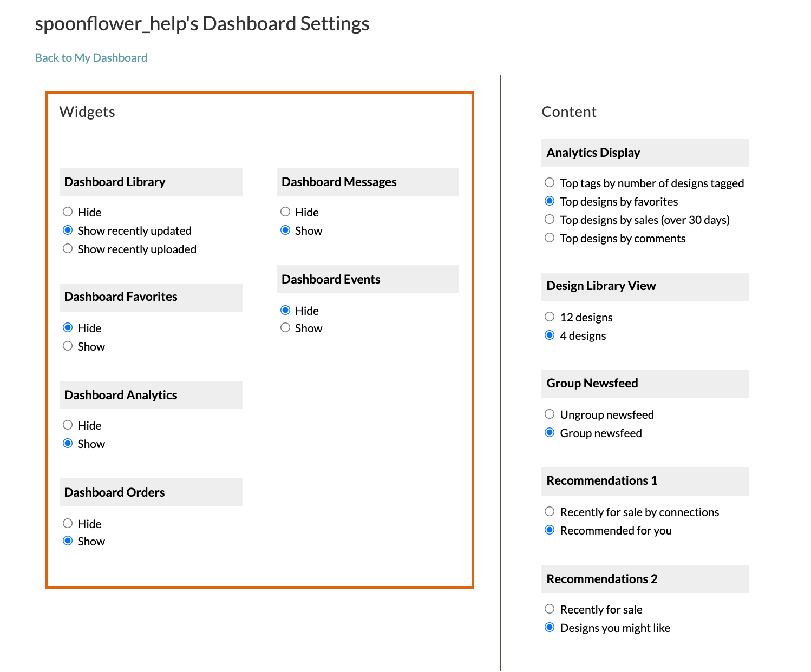Select Top designs by sales (over 30 days)
The image size is (811, 672).
(x=550, y=219)
